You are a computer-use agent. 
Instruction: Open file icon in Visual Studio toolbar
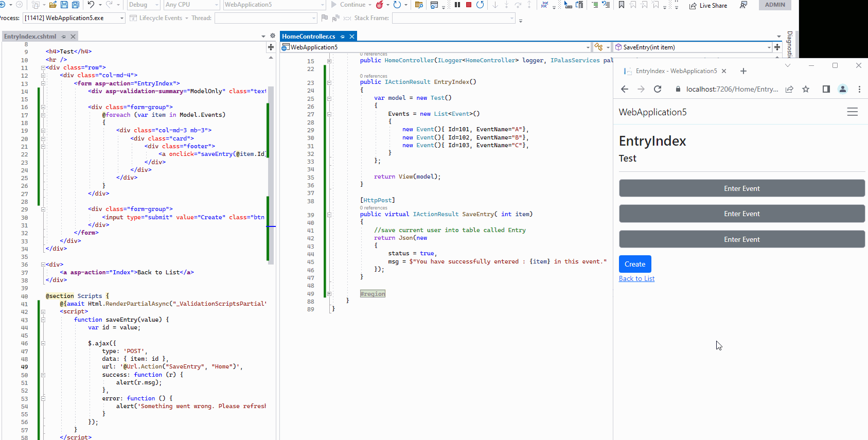[52, 5]
